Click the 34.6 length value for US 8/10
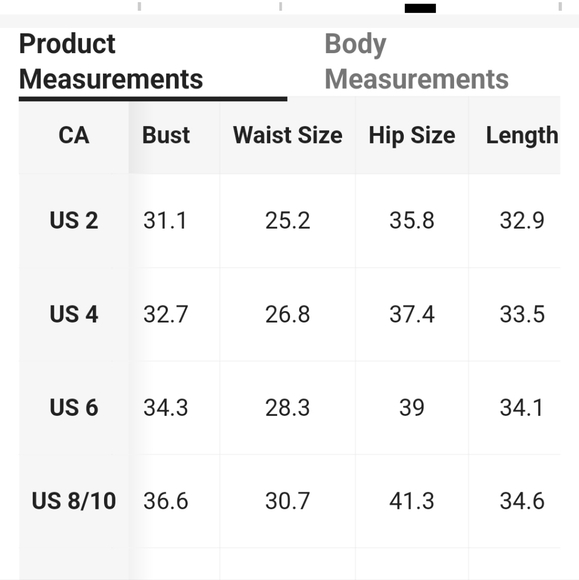Screen dimensions: 579x580 coord(522,501)
